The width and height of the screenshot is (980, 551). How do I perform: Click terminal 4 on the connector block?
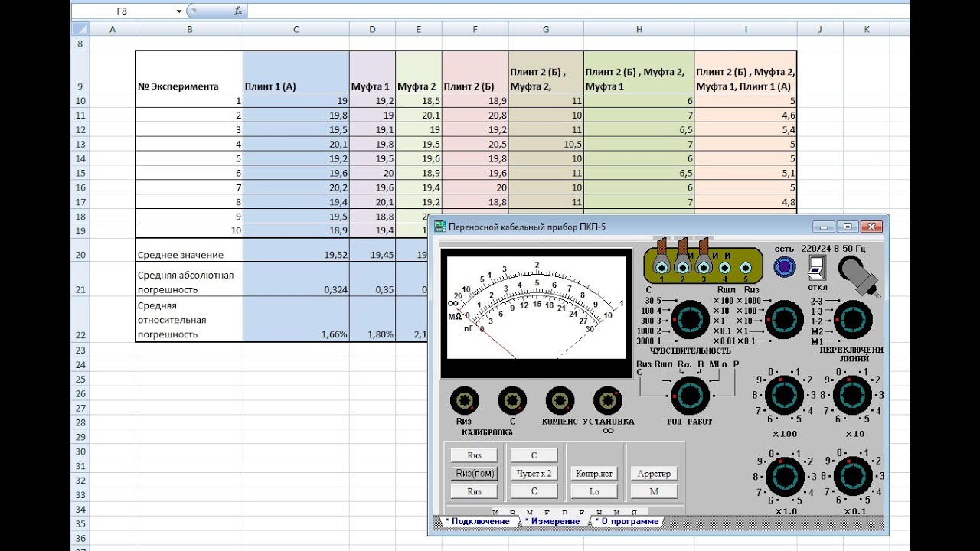725,267
